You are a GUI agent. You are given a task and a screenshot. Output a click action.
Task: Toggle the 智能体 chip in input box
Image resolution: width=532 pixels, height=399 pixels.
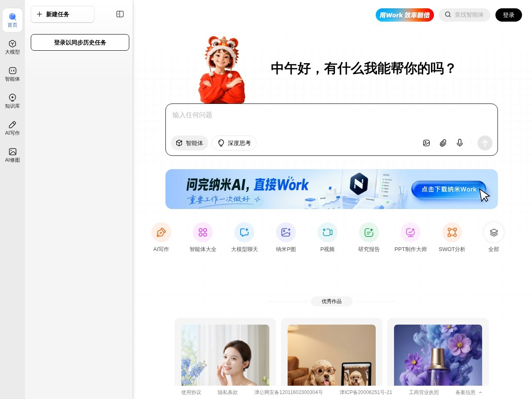pyautogui.click(x=190, y=143)
